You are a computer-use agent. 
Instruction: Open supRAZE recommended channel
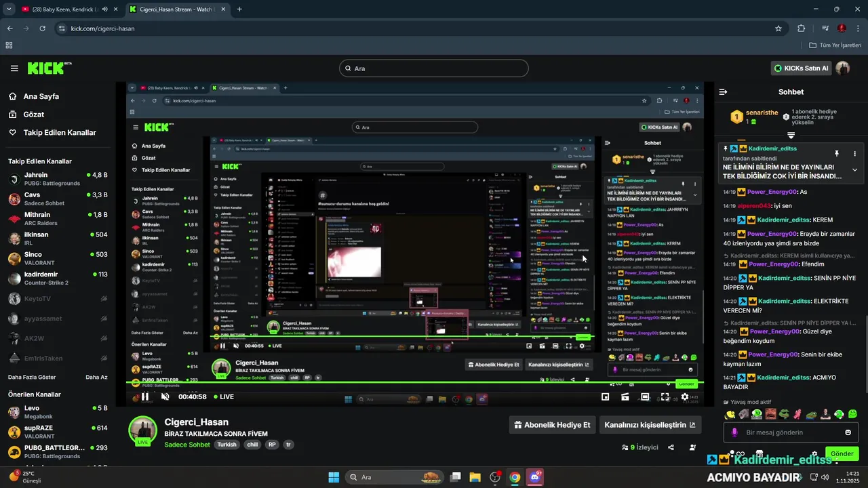(x=58, y=432)
